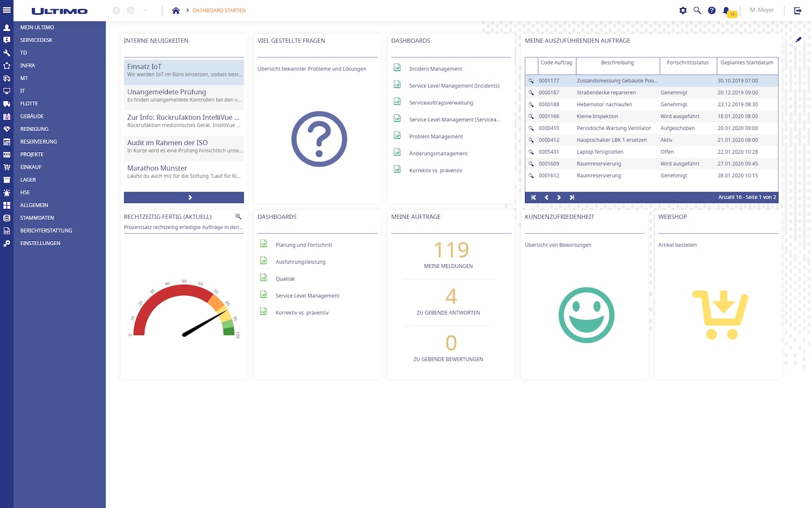Open the breadcrumb dropdown arrow next to navigation
The width and height of the screenshot is (812, 508).
(145, 10)
